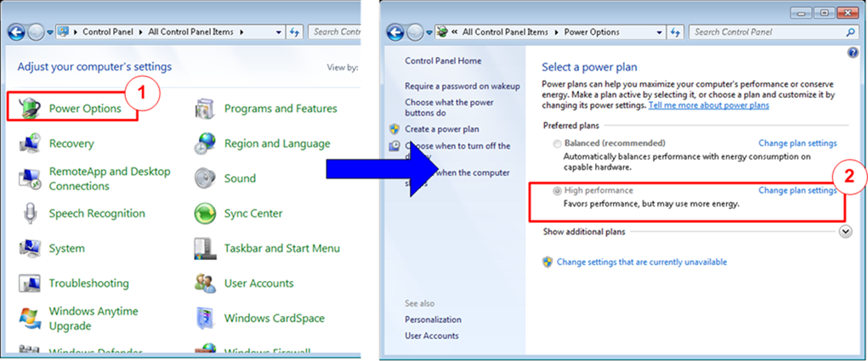Viewport: 868px width, 361px height.
Task: Expand arrow after All Control Panel Items, left window
Action: coord(241,32)
